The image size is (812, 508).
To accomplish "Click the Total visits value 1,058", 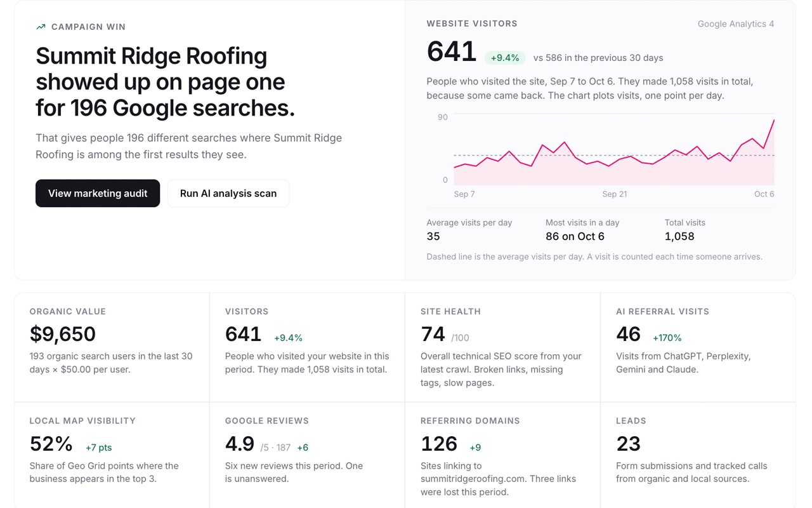I will click(x=679, y=236).
